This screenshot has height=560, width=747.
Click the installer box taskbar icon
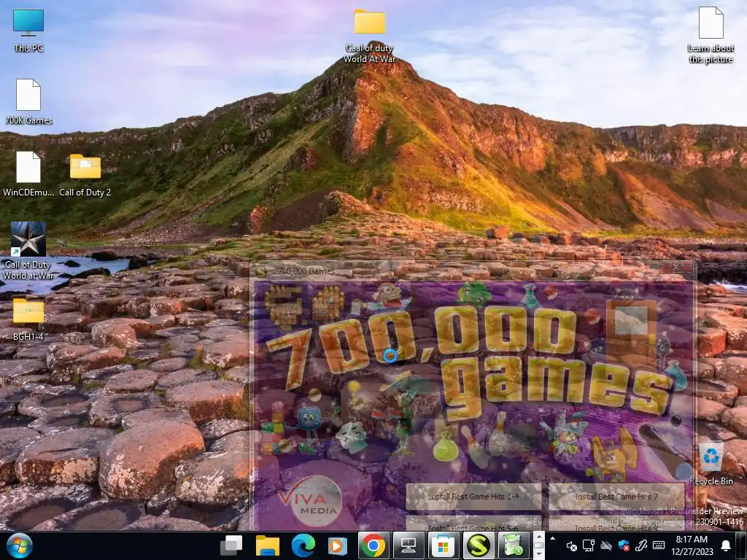pyautogui.click(x=513, y=545)
